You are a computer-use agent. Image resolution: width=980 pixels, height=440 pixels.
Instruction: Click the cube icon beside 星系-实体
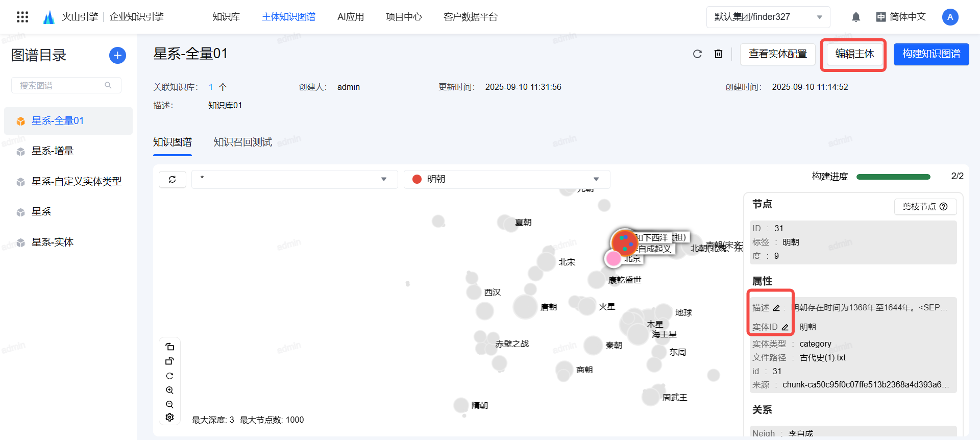[20, 242]
